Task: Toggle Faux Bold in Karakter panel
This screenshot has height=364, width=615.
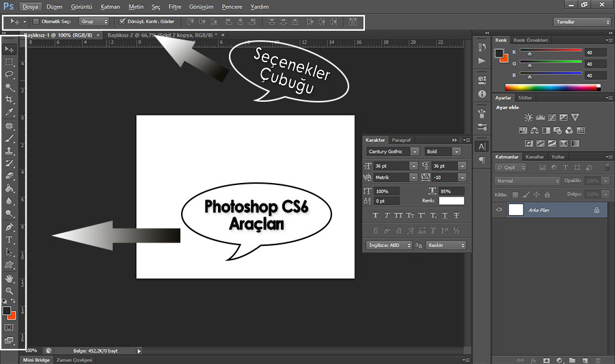Action: coord(375,216)
